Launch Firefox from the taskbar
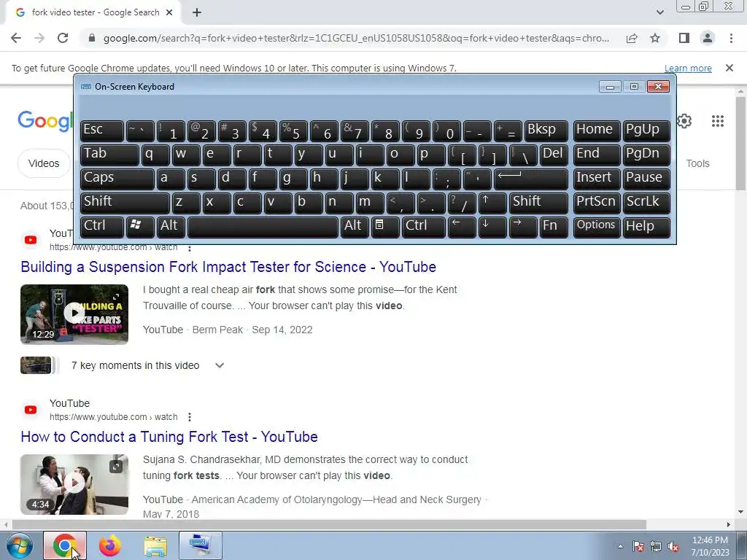747x560 pixels. (109, 545)
